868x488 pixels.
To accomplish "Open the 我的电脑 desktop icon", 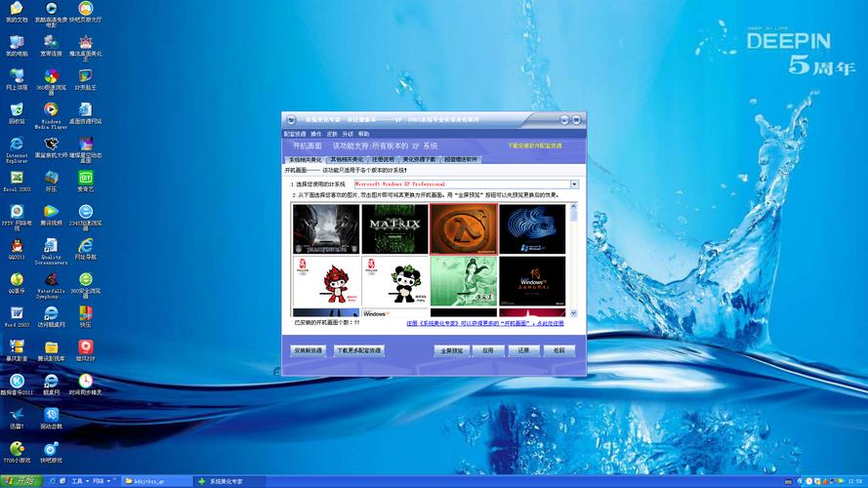I will pyautogui.click(x=17, y=46).
